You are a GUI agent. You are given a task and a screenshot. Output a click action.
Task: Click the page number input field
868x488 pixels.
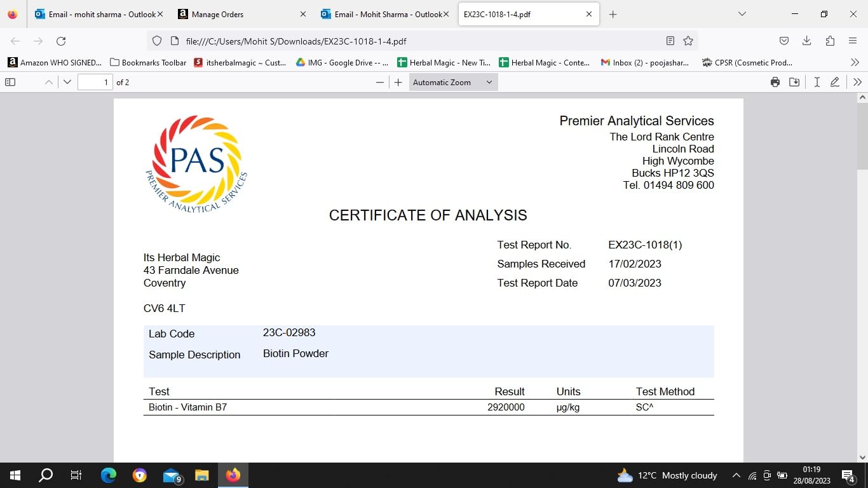[x=95, y=82]
